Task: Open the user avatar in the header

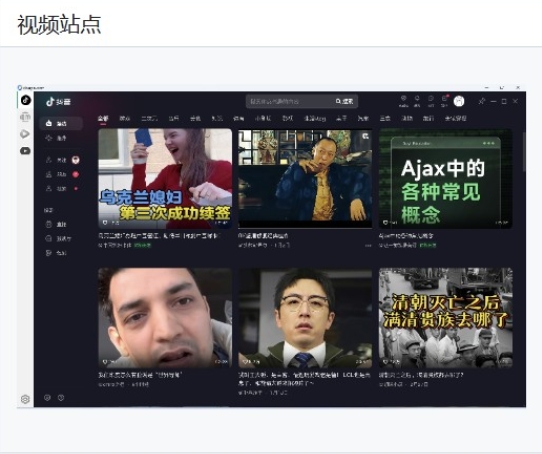Action: tap(459, 101)
